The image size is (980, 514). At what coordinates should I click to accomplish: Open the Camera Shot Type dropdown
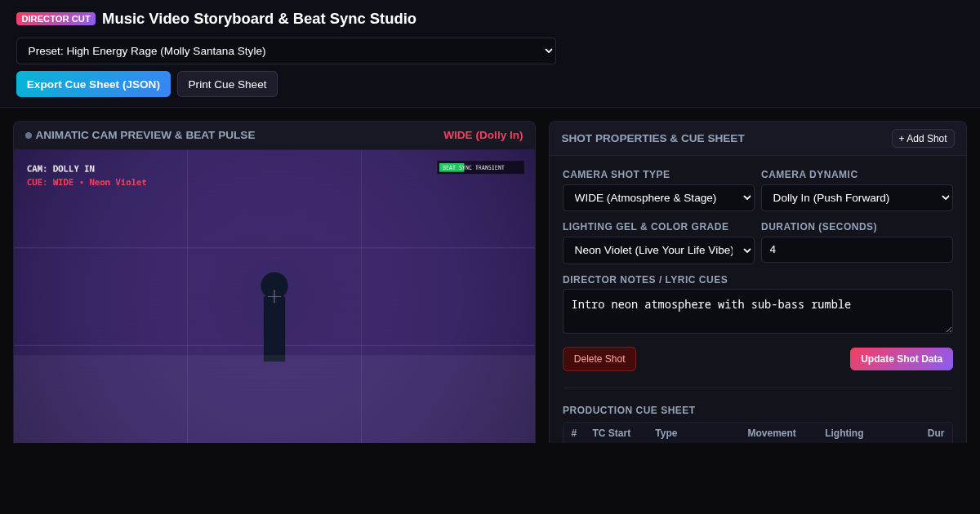coord(658,197)
